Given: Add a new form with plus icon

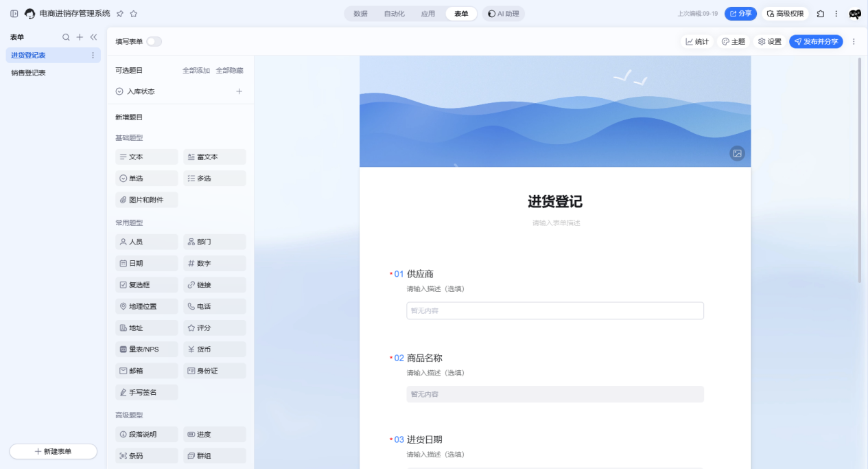Looking at the screenshot, I should click(80, 37).
